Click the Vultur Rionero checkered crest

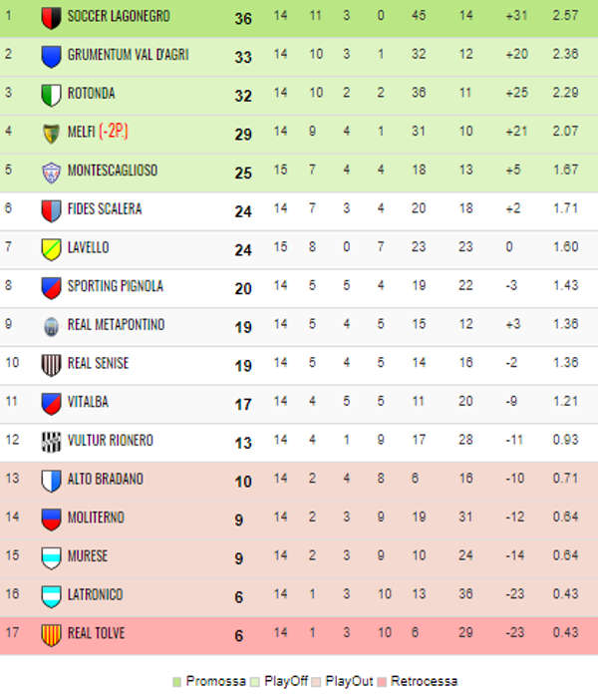pos(51,443)
